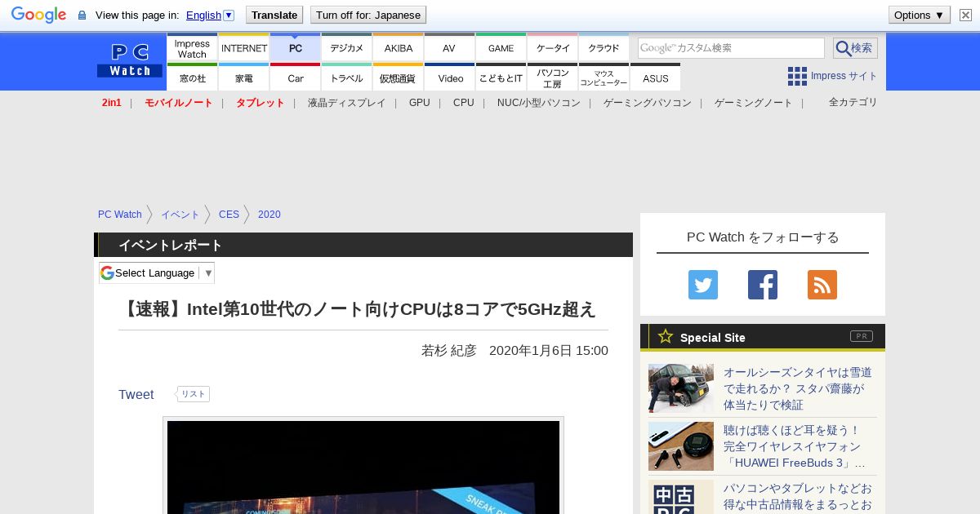Click the CES breadcrumb link
980x514 pixels.
(x=229, y=215)
